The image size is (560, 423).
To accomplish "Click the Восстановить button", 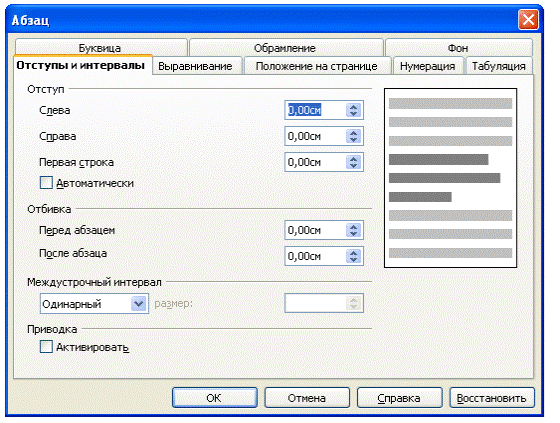I will click(492, 398).
